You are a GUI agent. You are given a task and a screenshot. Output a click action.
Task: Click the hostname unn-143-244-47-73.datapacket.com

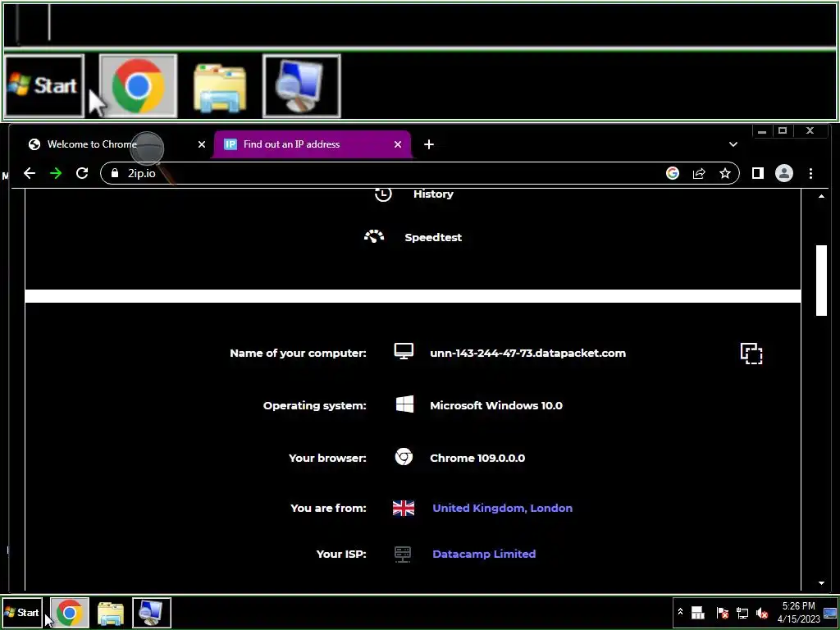(x=527, y=353)
